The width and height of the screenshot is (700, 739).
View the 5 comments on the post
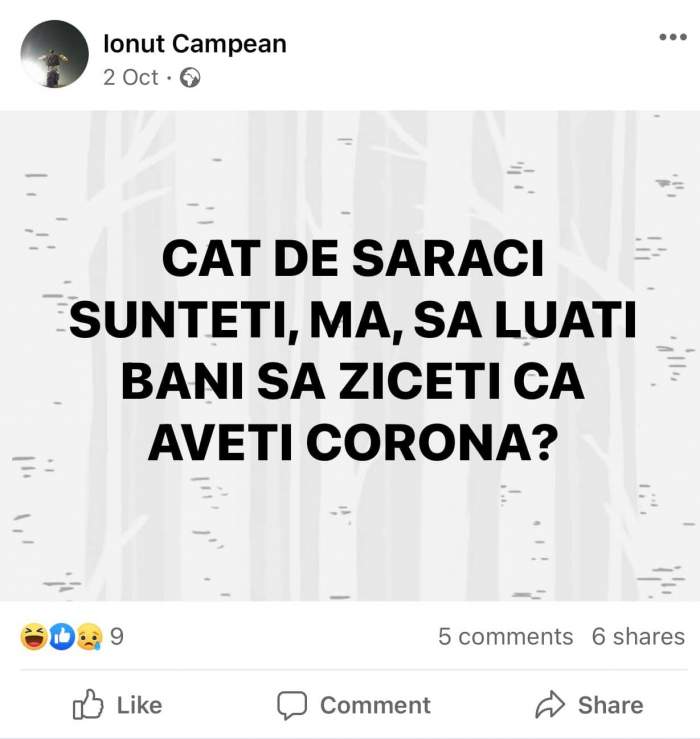coord(505,637)
